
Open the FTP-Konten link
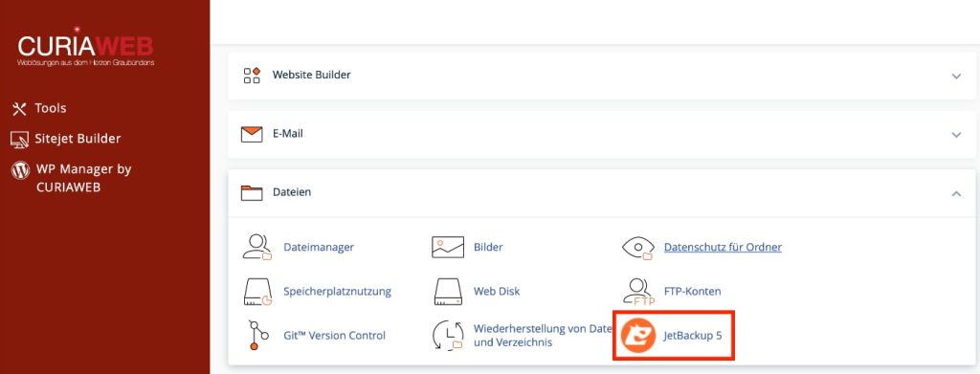(693, 292)
